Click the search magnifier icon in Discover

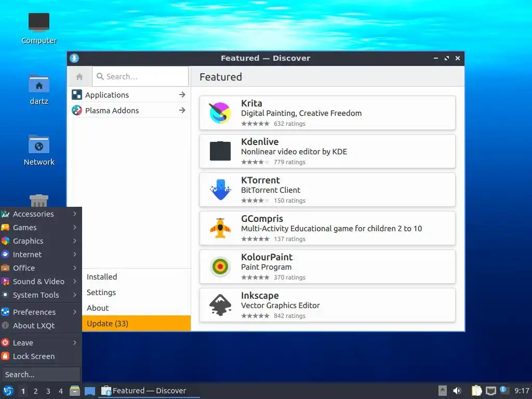click(100, 76)
